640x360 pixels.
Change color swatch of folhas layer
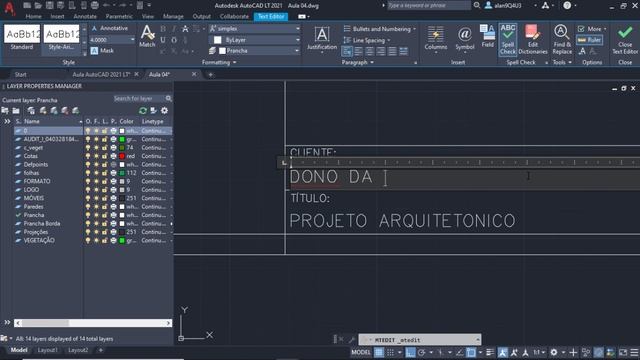(x=122, y=173)
